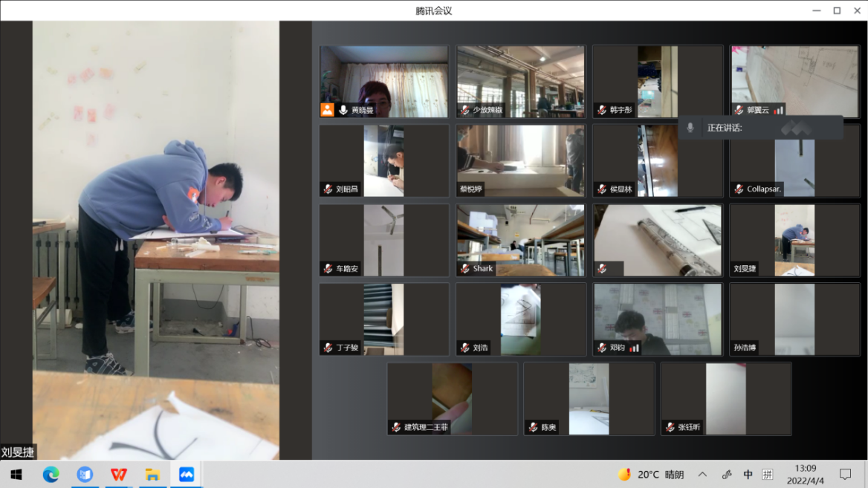This screenshot has height=488, width=868.
Task: Open Tencent Meeting from the taskbar
Action: click(x=187, y=475)
